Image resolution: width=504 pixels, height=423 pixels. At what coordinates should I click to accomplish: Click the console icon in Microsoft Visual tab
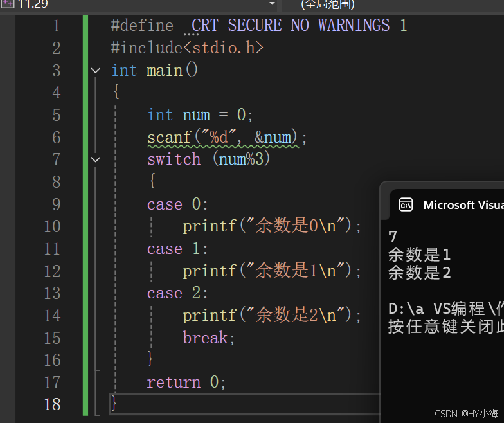pos(406,204)
